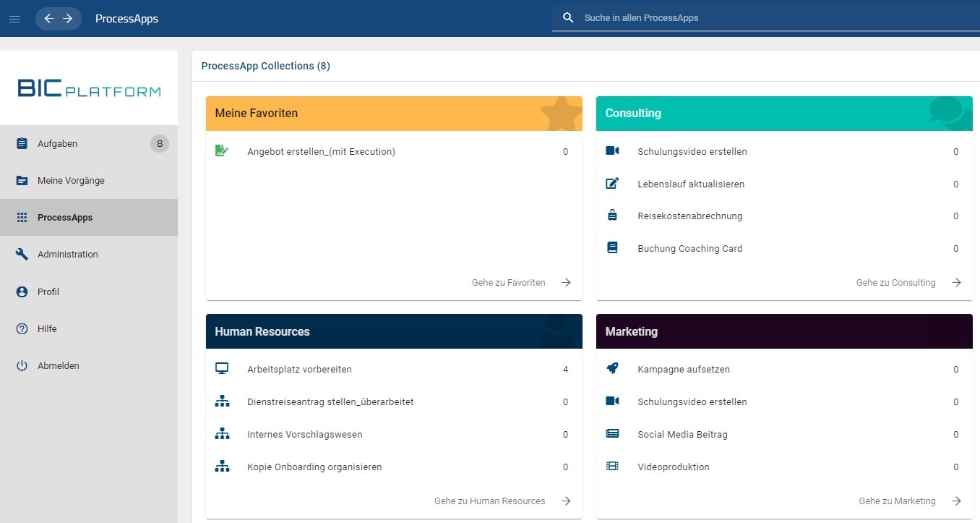Click the Meine Favoriten card header
This screenshot has height=523, width=980.
point(394,114)
